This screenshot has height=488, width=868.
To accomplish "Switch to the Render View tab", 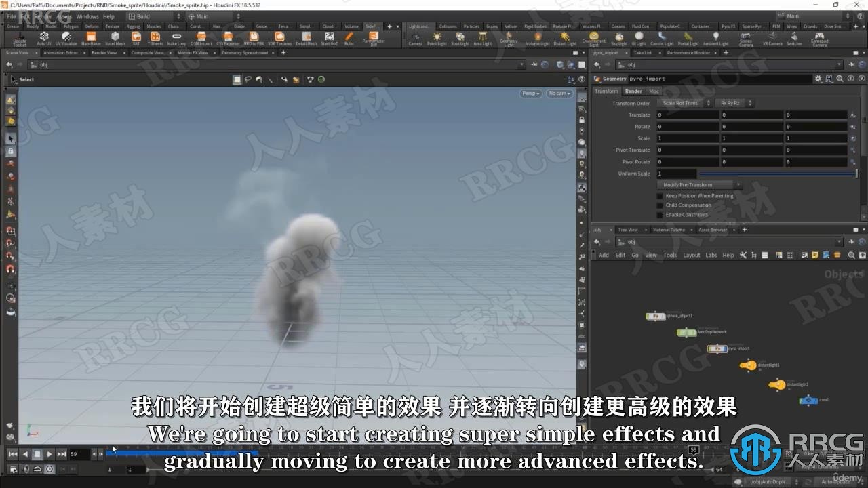I will (104, 53).
